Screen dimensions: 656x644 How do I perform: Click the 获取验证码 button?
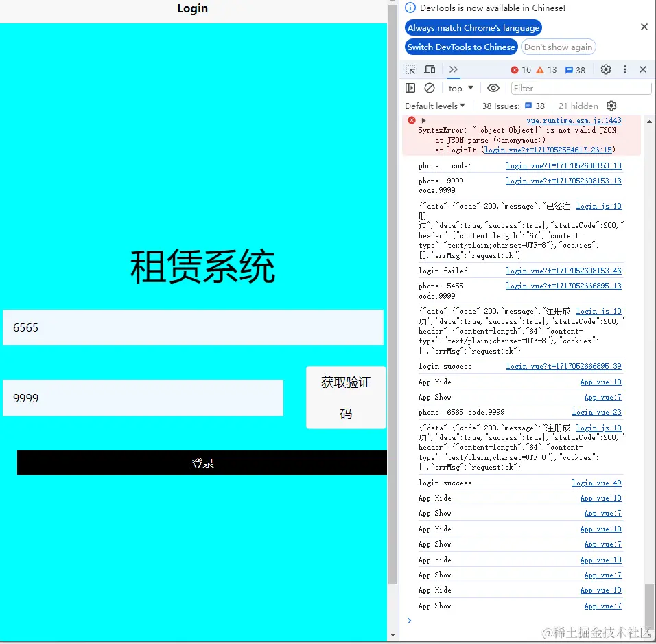[x=346, y=398]
